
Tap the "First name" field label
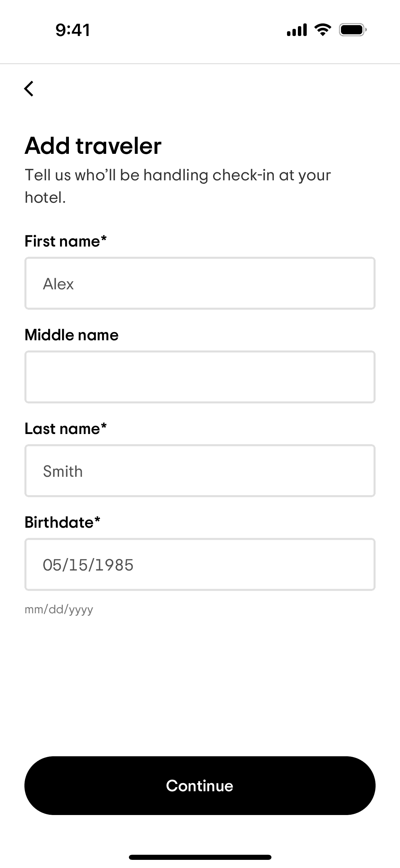pos(62,241)
